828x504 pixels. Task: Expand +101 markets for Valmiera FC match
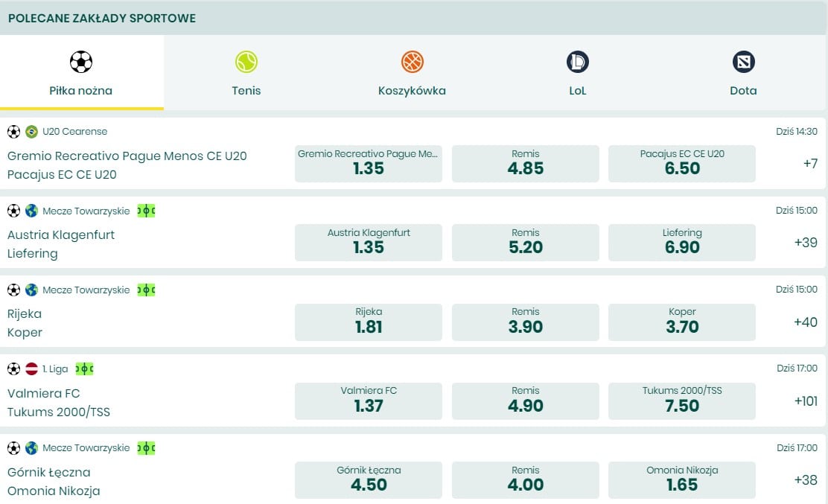(x=806, y=401)
